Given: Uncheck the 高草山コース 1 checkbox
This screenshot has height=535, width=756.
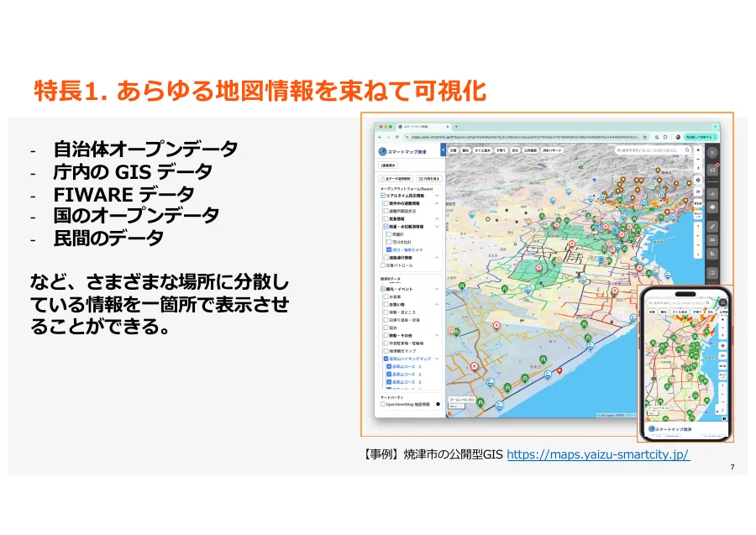Looking at the screenshot, I should [x=389, y=366].
